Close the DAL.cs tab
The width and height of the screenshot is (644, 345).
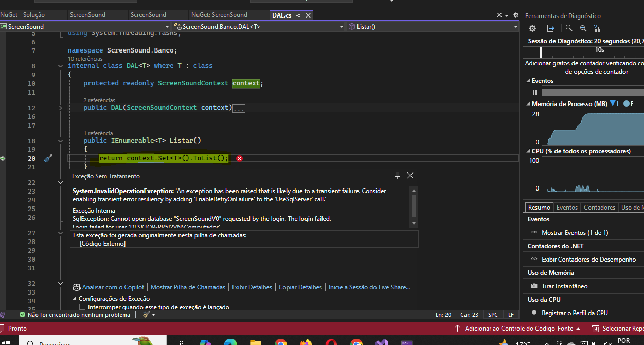pos(308,15)
